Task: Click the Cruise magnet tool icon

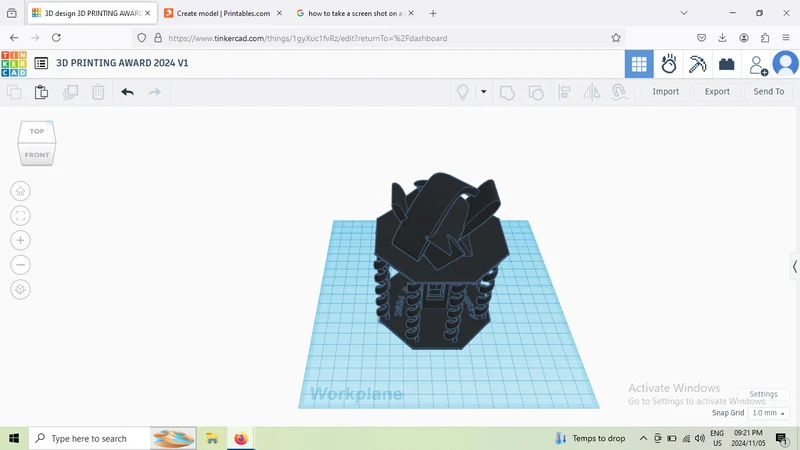Action: click(619, 92)
